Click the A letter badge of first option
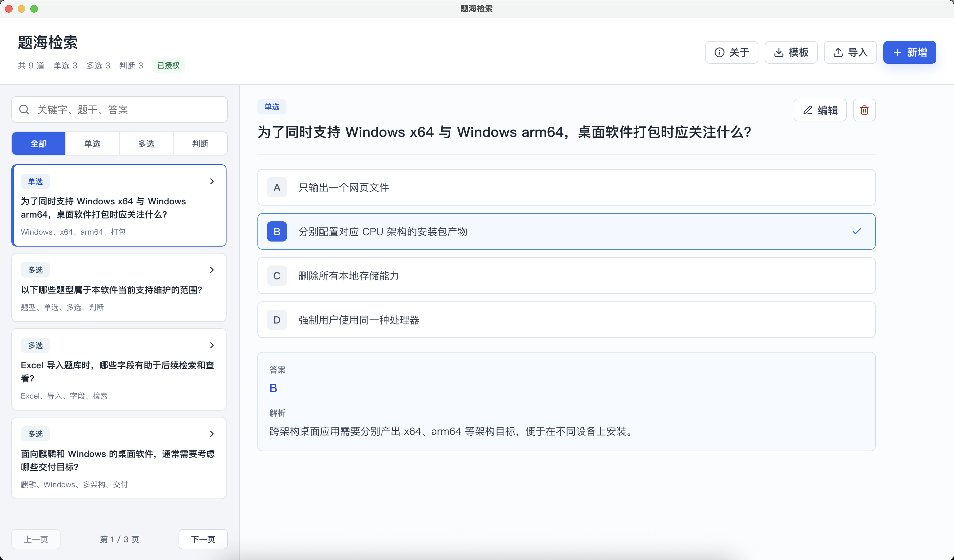Image resolution: width=954 pixels, height=560 pixels. (x=277, y=187)
